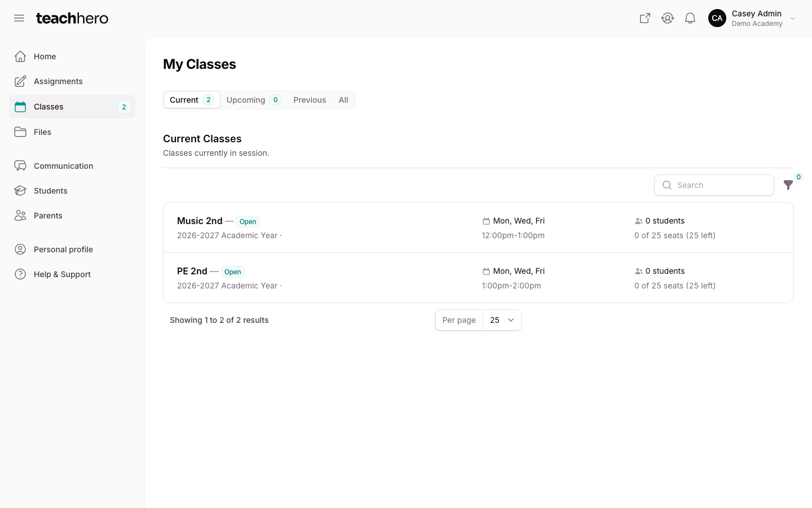The height and width of the screenshot is (508, 812).
Task: Open the notifications bell
Action: pyautogui.click(x=690, y=18)
